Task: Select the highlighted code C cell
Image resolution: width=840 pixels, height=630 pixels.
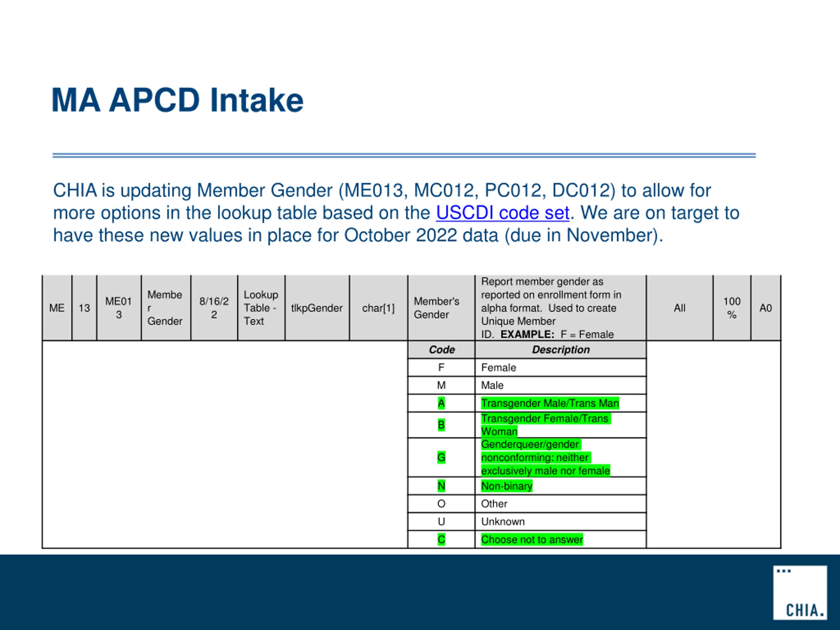Action: pyautogui.click(x=441, y=539)
